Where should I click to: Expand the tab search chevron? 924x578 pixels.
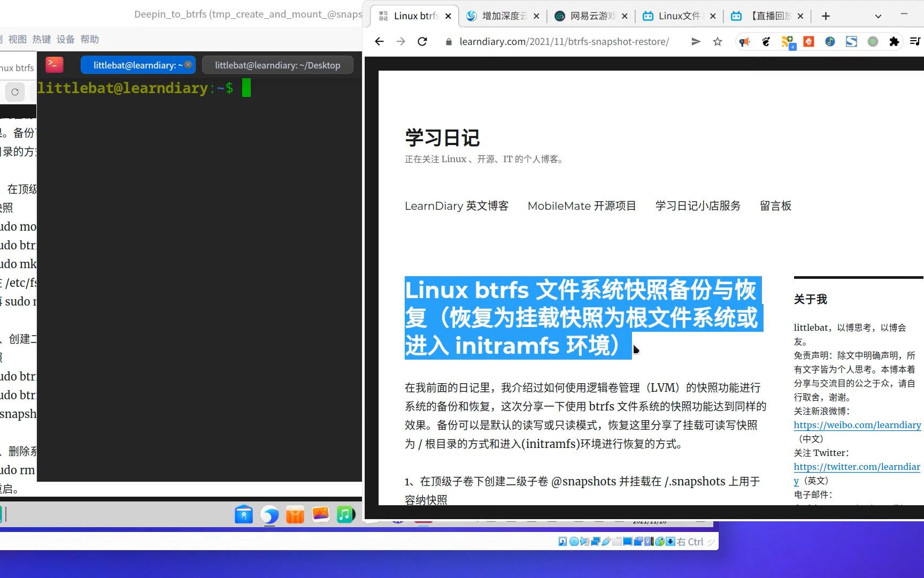878,16
